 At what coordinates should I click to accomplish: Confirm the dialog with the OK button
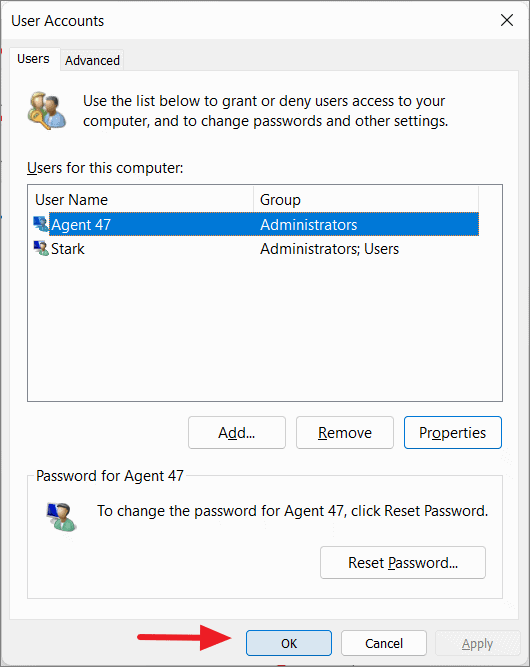(289, 643)
